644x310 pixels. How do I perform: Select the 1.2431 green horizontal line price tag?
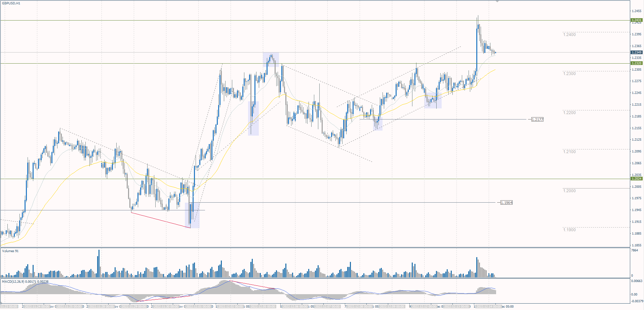(x=637, y=20)
